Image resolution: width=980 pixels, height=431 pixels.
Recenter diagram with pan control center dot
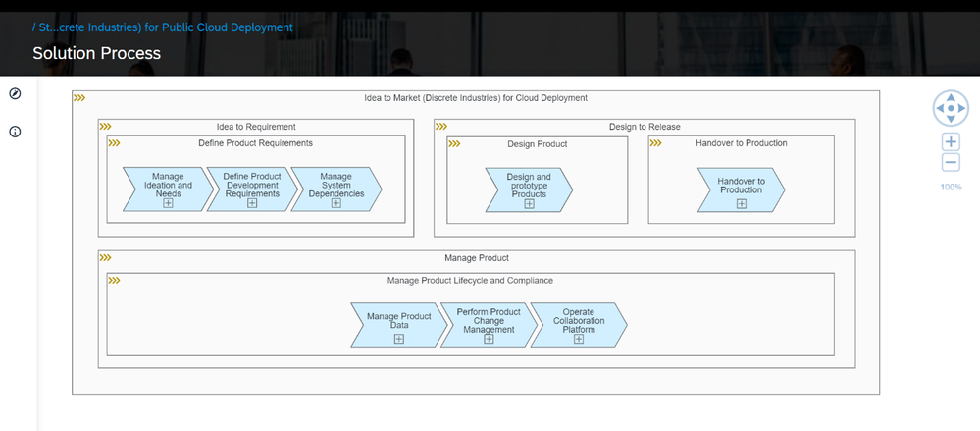(x=951, y=108)
